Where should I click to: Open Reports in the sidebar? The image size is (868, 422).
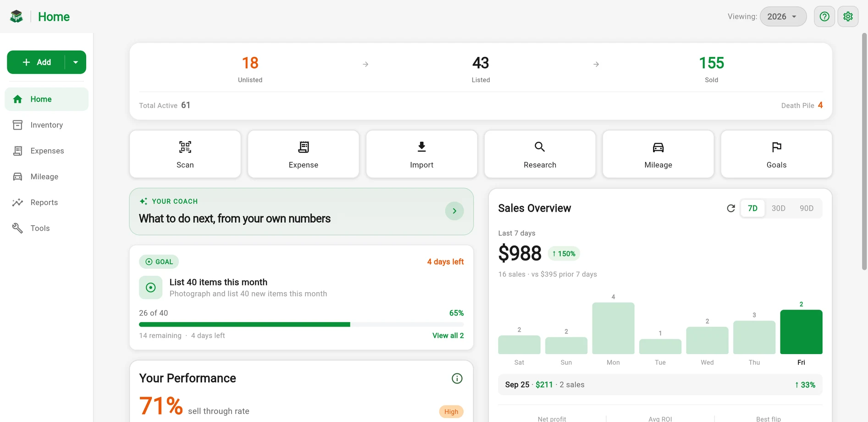click(x=46, y=202)
